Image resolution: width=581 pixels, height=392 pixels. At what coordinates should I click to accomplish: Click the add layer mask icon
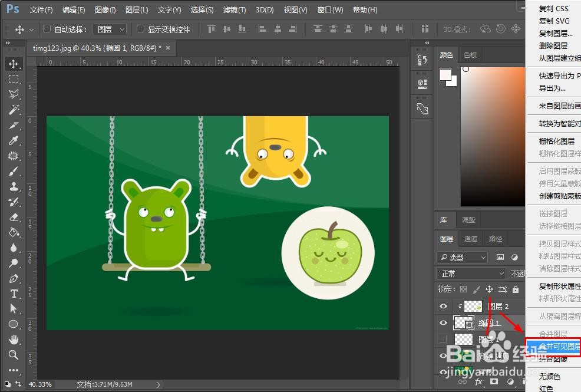[x=494, y=381]
